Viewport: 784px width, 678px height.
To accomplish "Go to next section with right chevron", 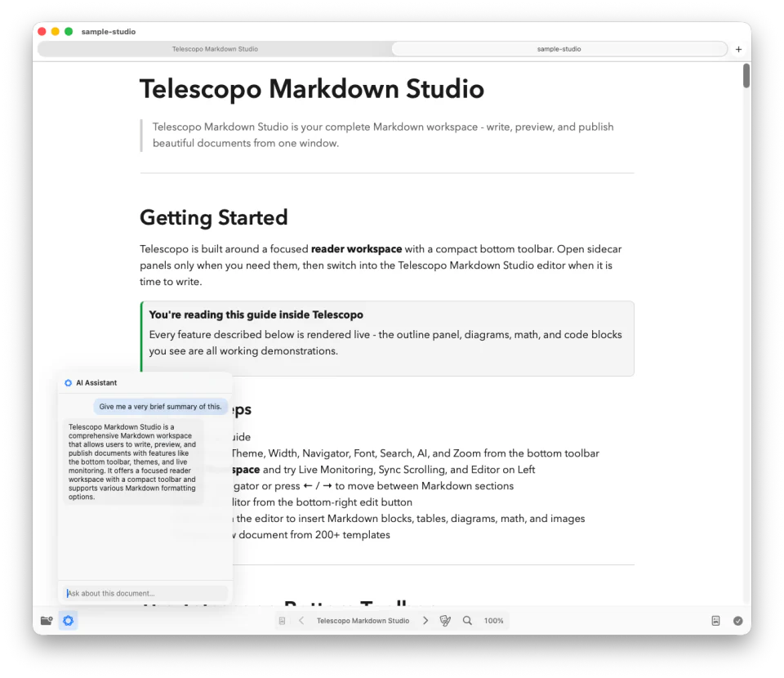I will [425, 621].
